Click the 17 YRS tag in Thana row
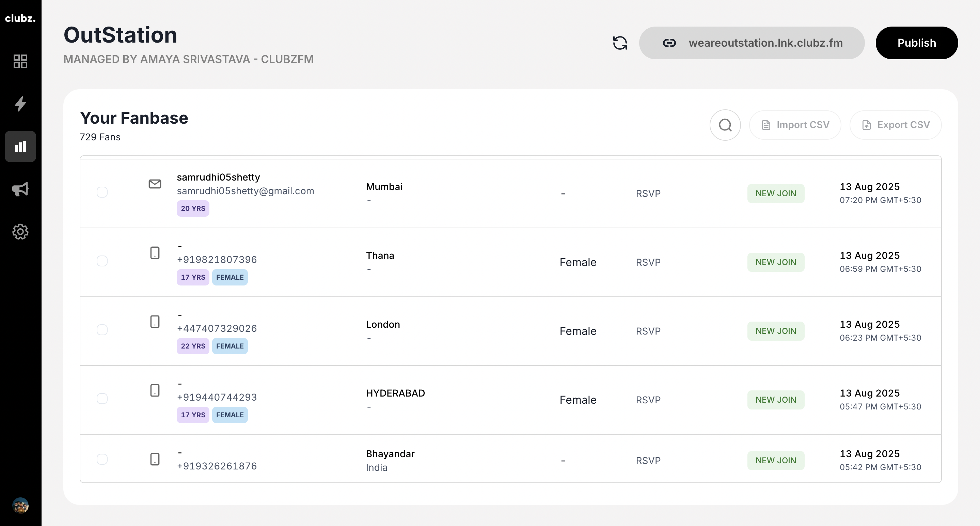This screenshot has height=526, width=980. point(193,277)
